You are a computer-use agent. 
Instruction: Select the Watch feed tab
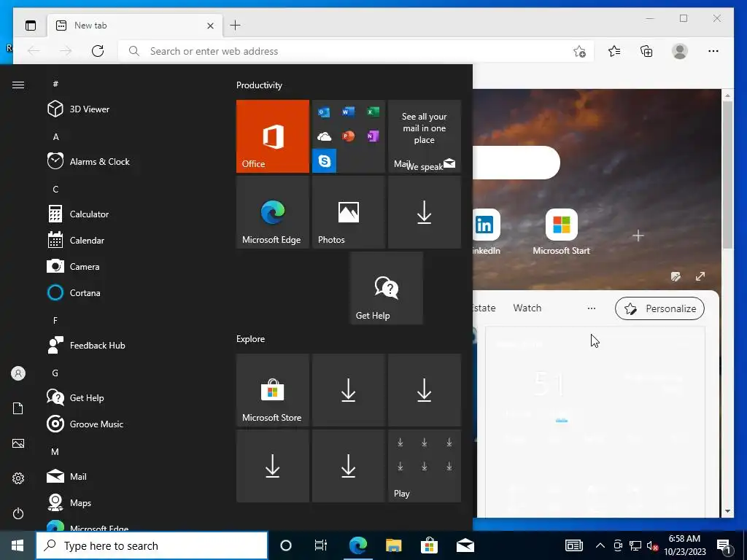pos(527,308)
